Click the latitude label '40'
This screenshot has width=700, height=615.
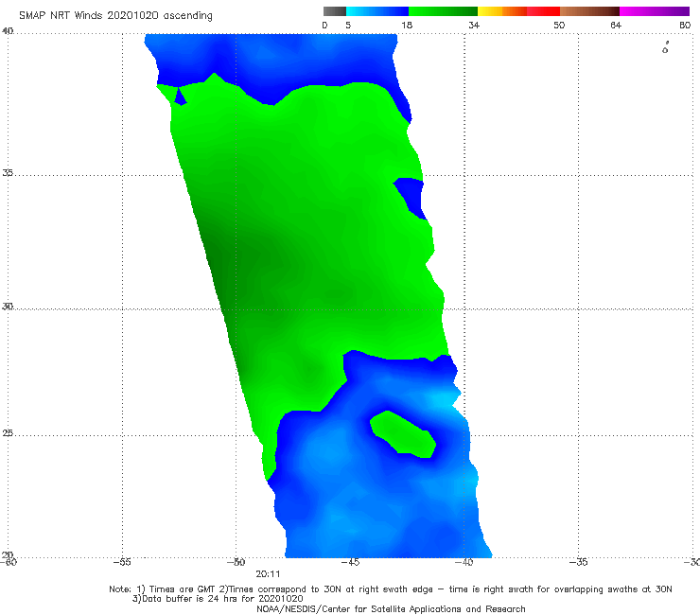click(x=8, y=31)
